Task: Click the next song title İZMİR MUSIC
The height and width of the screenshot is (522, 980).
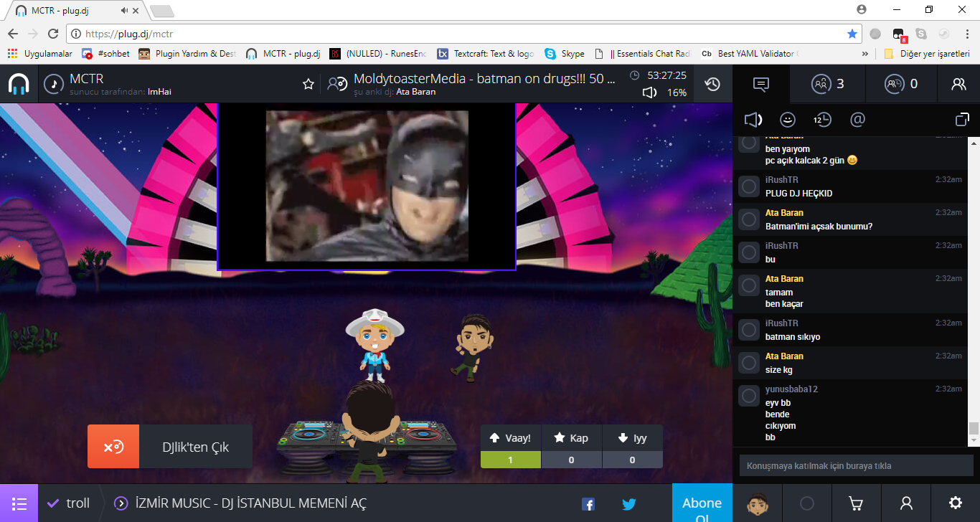Action: pyautogui.click(x=250, y=503)
